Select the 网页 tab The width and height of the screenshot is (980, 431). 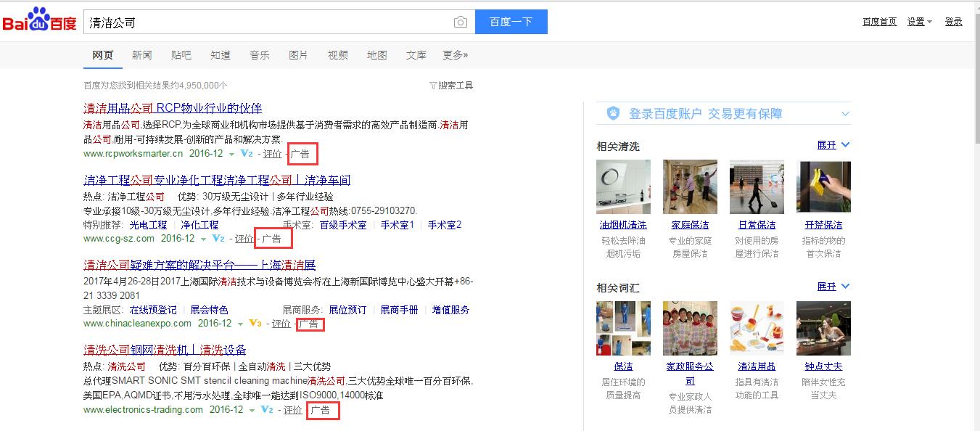pos(103,55)
